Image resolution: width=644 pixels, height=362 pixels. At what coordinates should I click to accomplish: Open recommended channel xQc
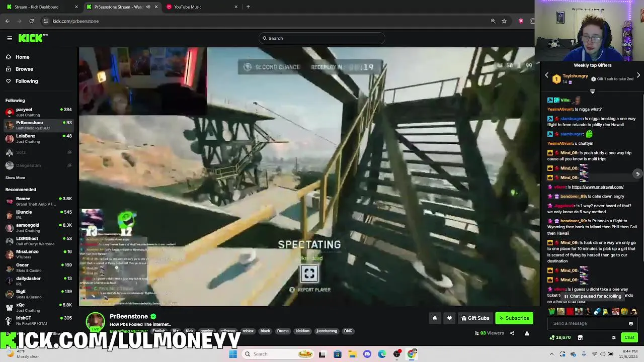[38, 307]
